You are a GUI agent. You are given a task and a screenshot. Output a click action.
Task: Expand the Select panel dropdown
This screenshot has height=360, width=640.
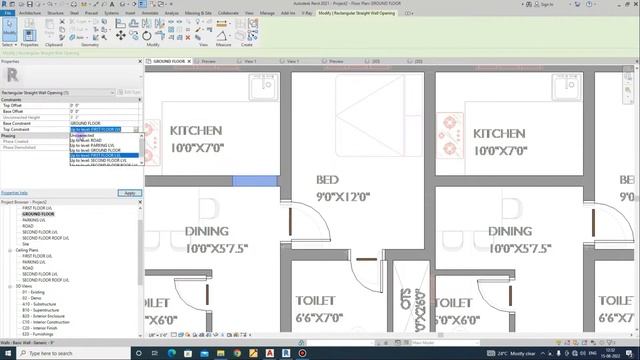9,45
